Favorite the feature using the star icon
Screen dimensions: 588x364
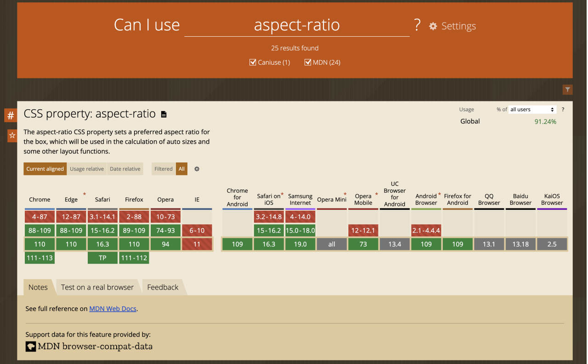point(11,135)
